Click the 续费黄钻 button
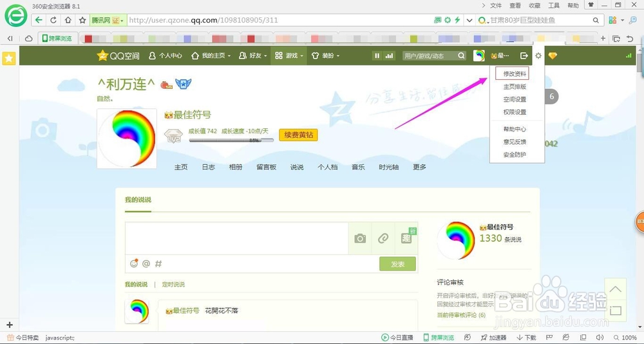Image resolution: width=644 pixels, height=344 pixels. [x=299, y=135]
